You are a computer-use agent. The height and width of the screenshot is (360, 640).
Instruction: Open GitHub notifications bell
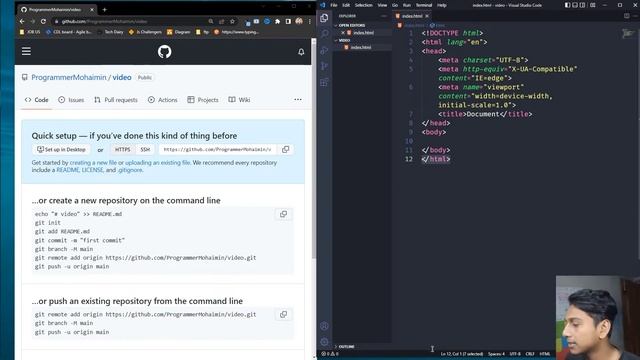tap(301, 52)
